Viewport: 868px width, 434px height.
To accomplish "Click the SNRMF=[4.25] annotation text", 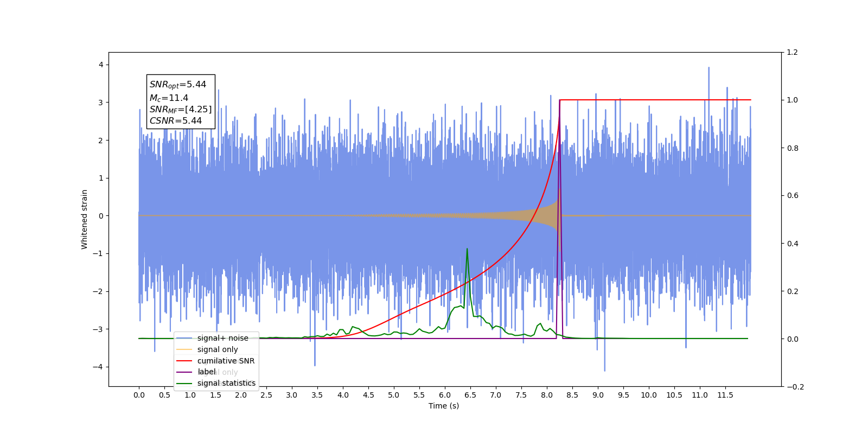I will (181, 109).
